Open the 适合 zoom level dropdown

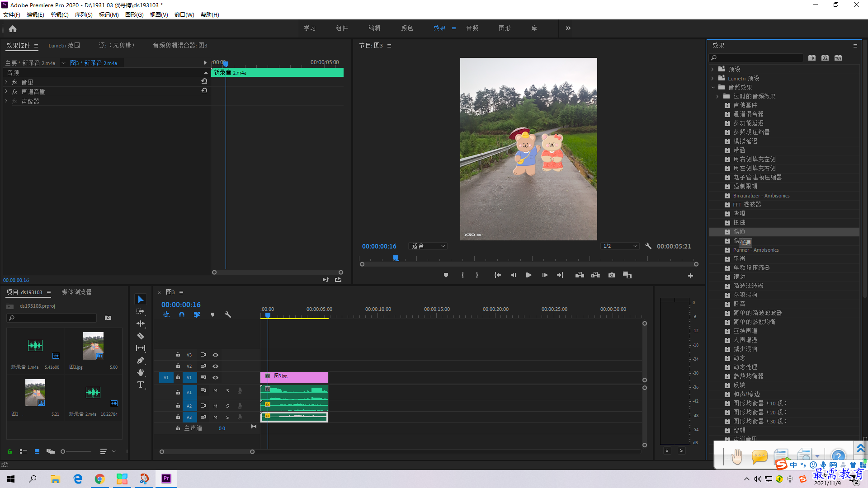click(x=428, y=246)
